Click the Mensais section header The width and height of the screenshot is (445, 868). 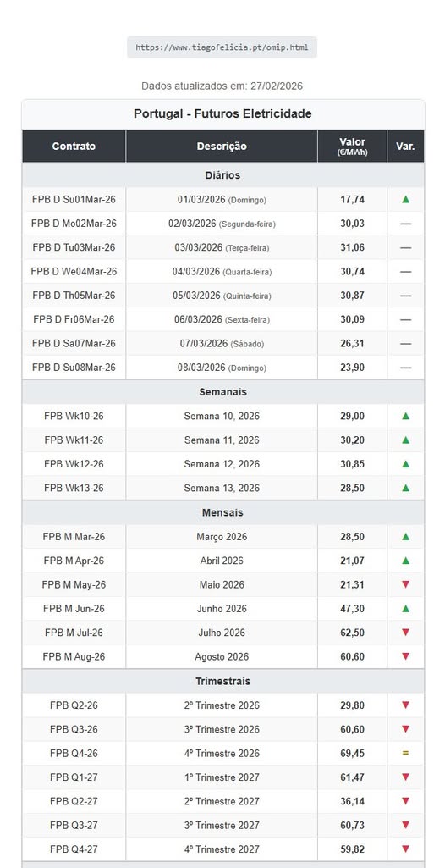pyautogui.click(x=223, y=512)
